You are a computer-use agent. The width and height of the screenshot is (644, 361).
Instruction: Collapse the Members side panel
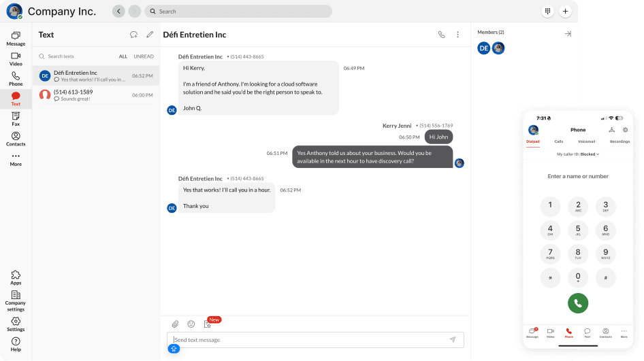pos(568,33)
